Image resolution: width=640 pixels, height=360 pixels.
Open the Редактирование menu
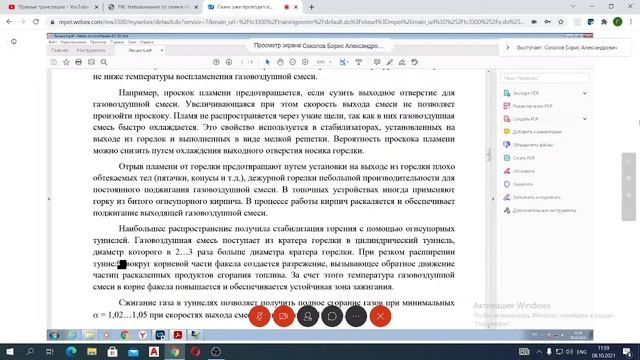click(x=73, y=42)
